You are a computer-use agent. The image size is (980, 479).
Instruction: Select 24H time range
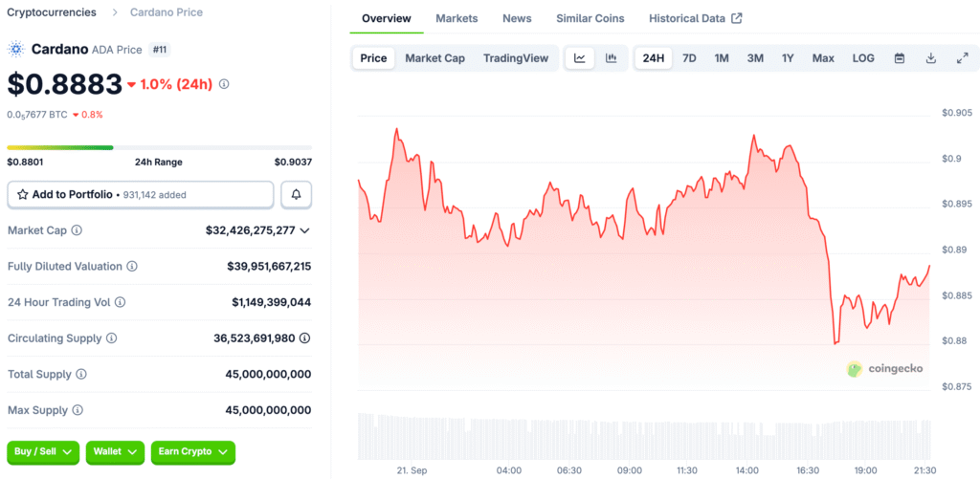(653, 58)
